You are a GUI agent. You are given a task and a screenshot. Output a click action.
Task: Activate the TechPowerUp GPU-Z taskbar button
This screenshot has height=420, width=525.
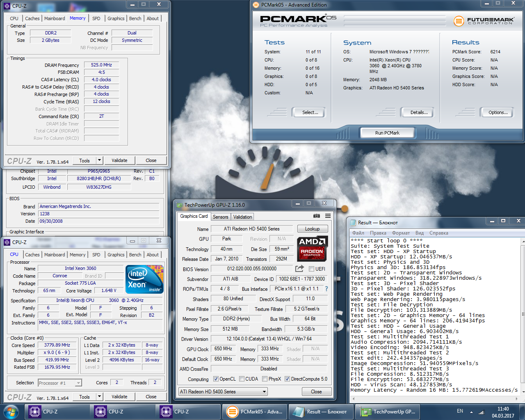(x=387, y=412)
